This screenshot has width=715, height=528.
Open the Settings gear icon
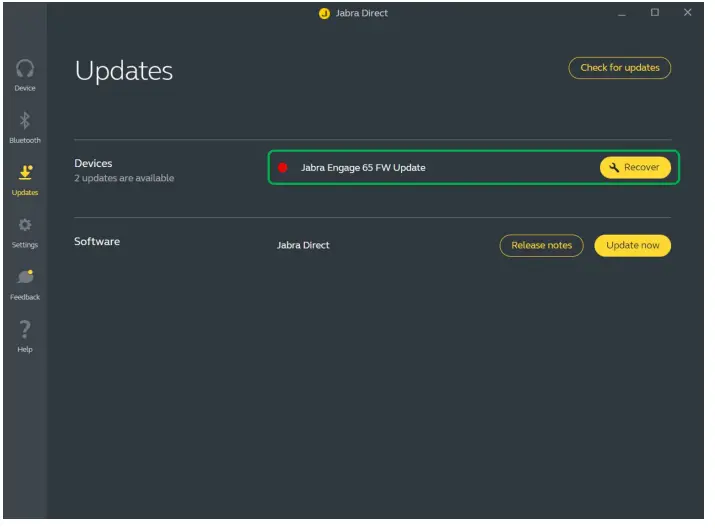25,225
